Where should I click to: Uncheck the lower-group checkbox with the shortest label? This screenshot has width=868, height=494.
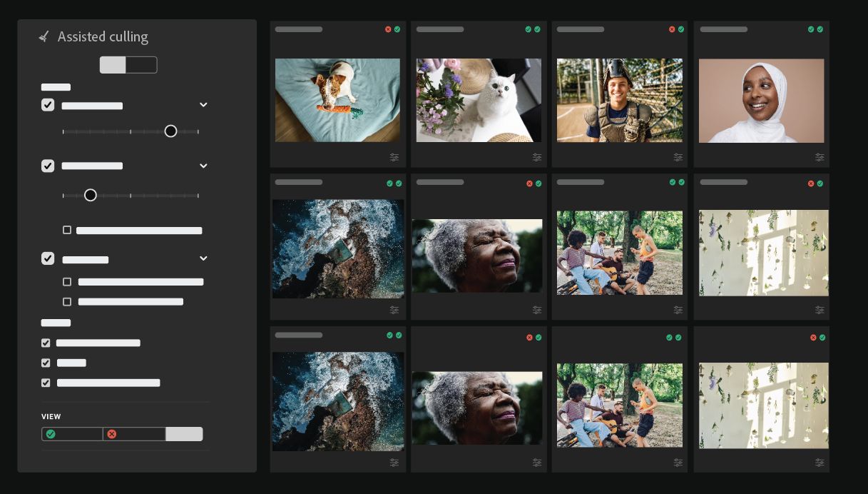[x=46, y=363]
